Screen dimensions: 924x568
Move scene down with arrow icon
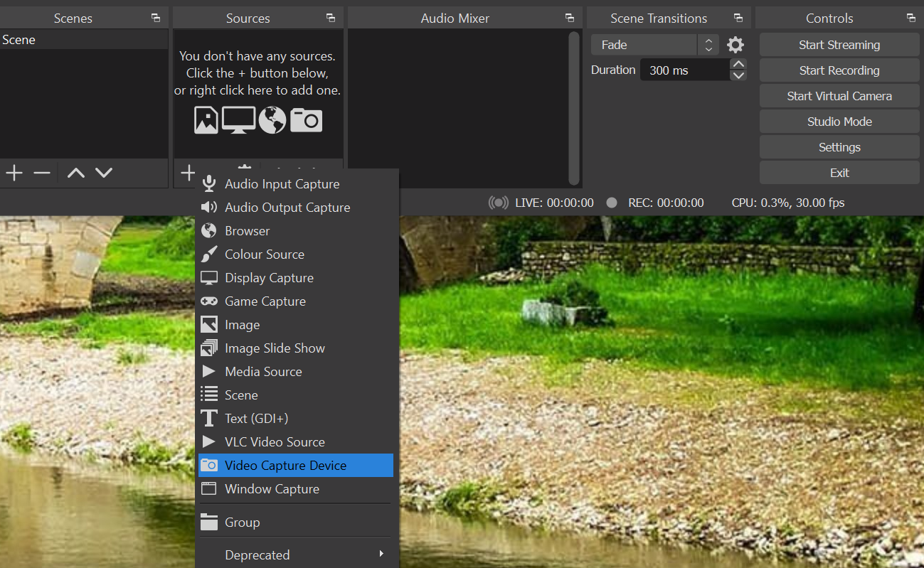click(x=104, y=173)
